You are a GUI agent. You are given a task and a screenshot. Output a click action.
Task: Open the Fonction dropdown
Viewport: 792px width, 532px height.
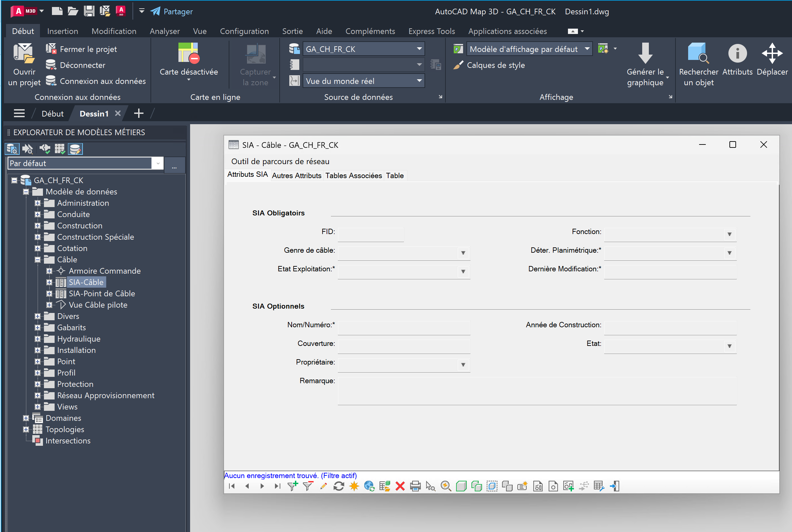coord(729,234)
